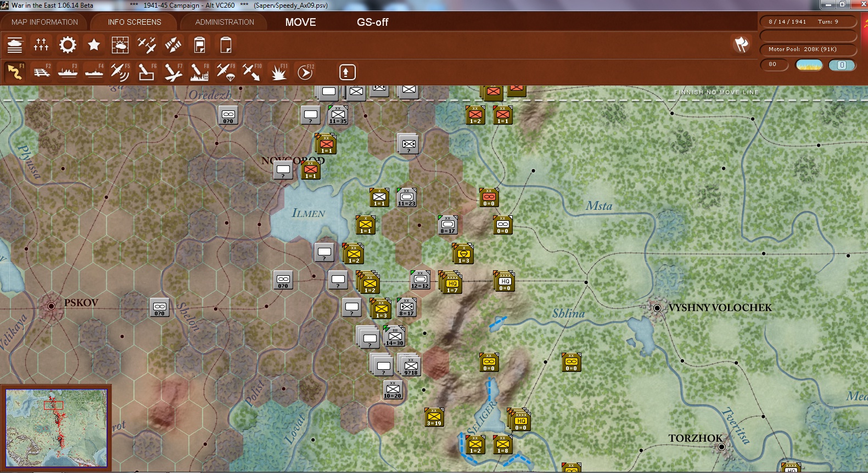Select the unit counter labeled 11=23
Viewport: 868px width, 473px height.
pos(406,197)
